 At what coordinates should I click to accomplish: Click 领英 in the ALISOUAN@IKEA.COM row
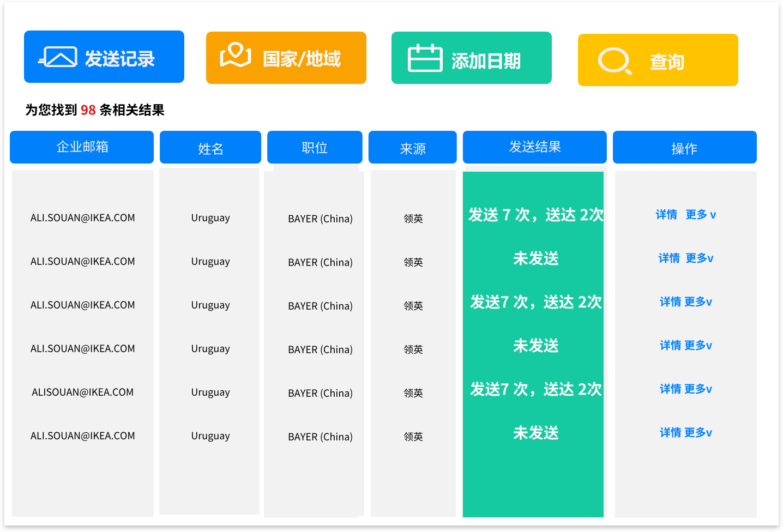(413, 393)
